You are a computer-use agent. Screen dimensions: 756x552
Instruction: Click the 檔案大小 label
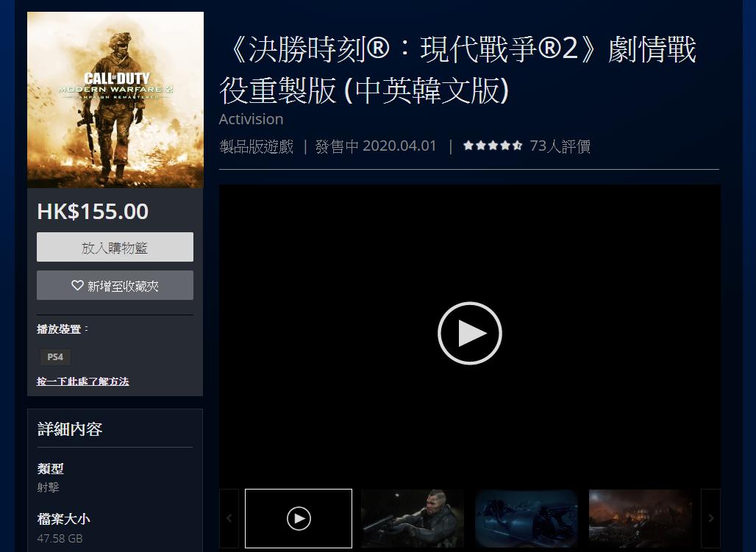coord(64,519)
